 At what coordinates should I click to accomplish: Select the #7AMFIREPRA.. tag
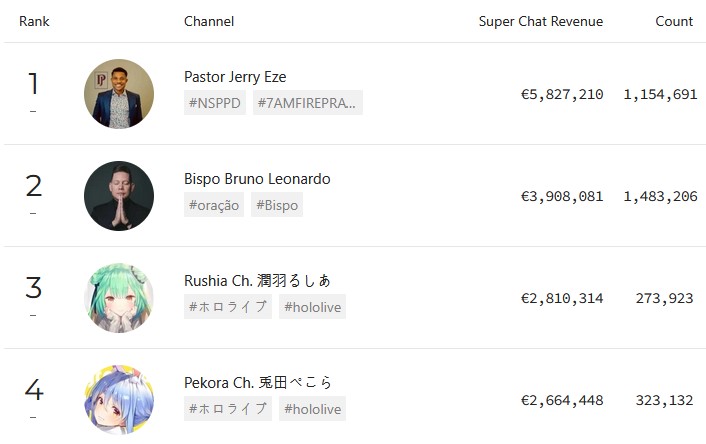click(308, 103)
